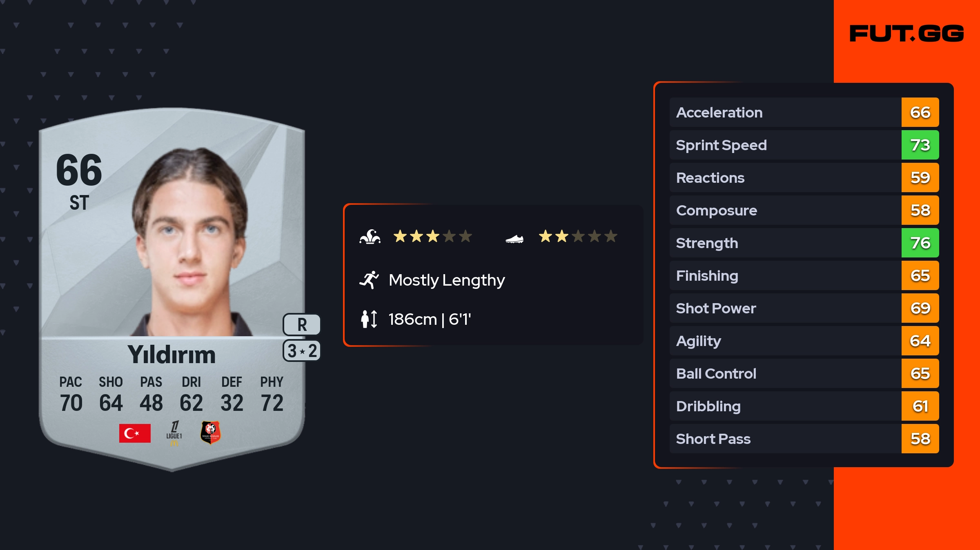Click the 66 overall rating
Image resolution: width=980 pixels, height=550 pixels.
point(79,170)
